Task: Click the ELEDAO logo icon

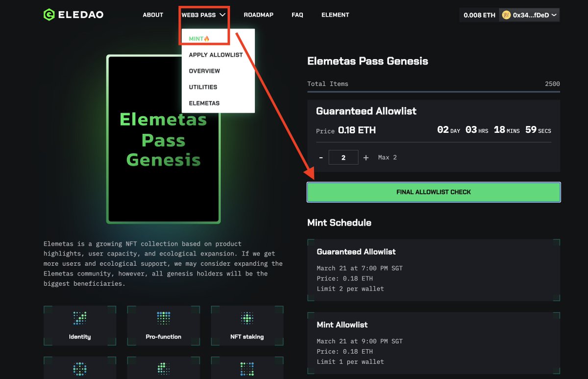Action: coord(49,14)
